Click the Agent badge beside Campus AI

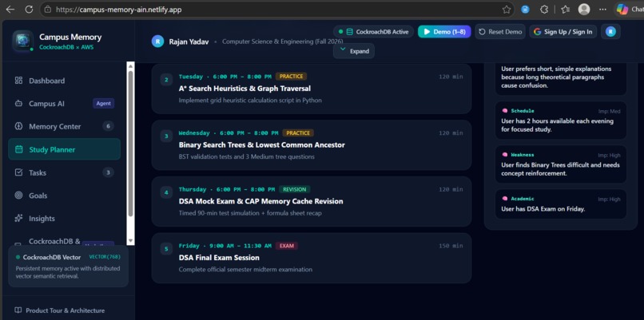point(104,104)
